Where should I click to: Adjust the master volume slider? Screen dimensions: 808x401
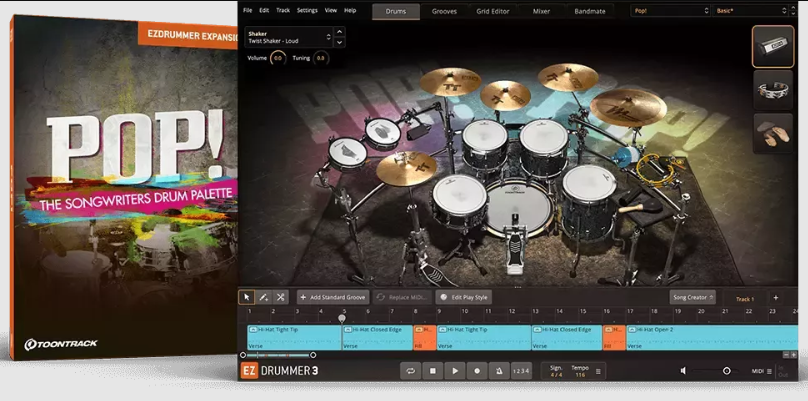726,370
